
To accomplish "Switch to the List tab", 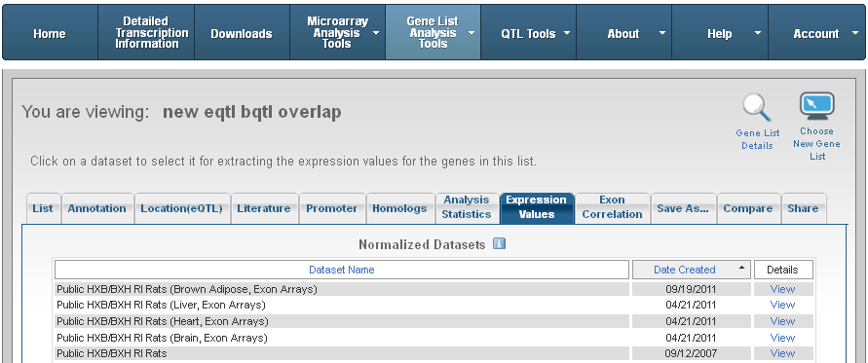I will point(43,208).
